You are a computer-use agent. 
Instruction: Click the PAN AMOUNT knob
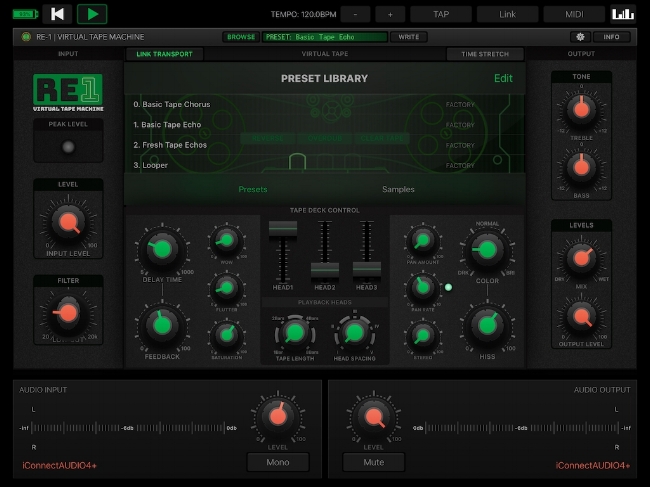422,240
